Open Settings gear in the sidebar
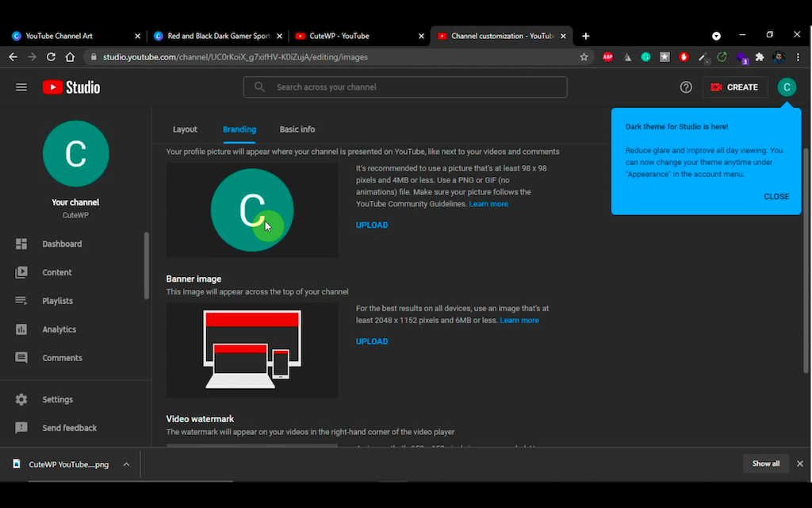The image size is (812, 508). [x=57, y=399]
